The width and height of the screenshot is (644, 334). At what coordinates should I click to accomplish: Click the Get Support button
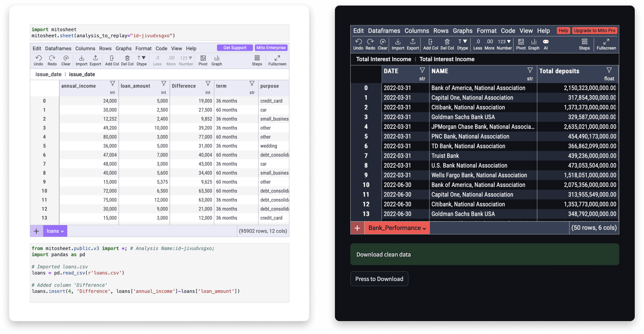(x=235, y=47)
